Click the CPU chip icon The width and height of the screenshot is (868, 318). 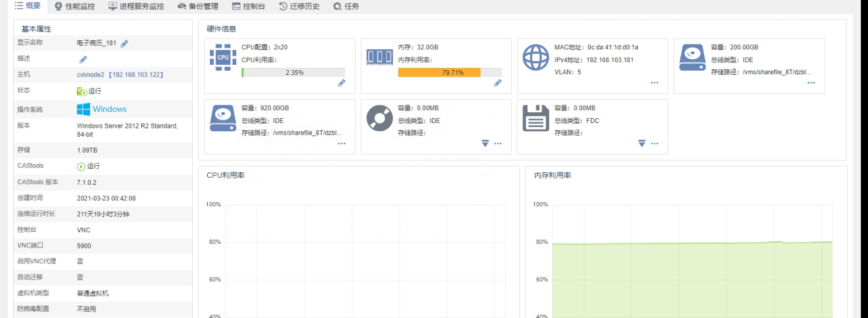(223, 57)
